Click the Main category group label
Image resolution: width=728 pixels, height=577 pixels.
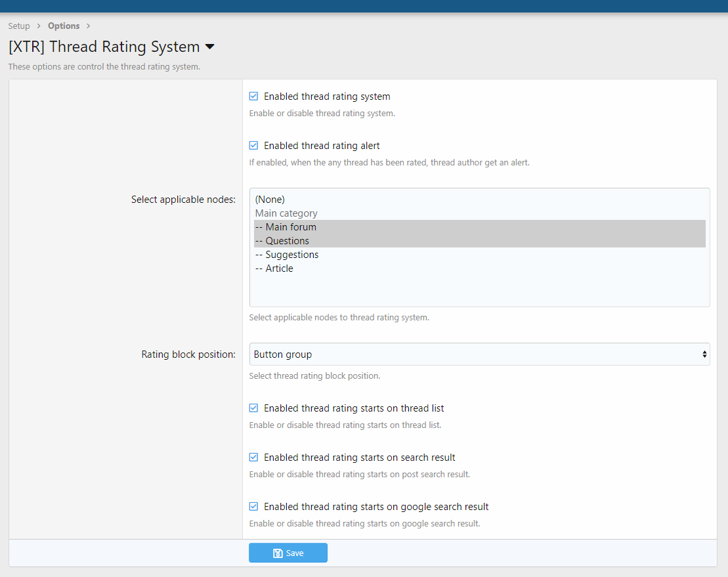pyautogui.click(x=286, y=213)
